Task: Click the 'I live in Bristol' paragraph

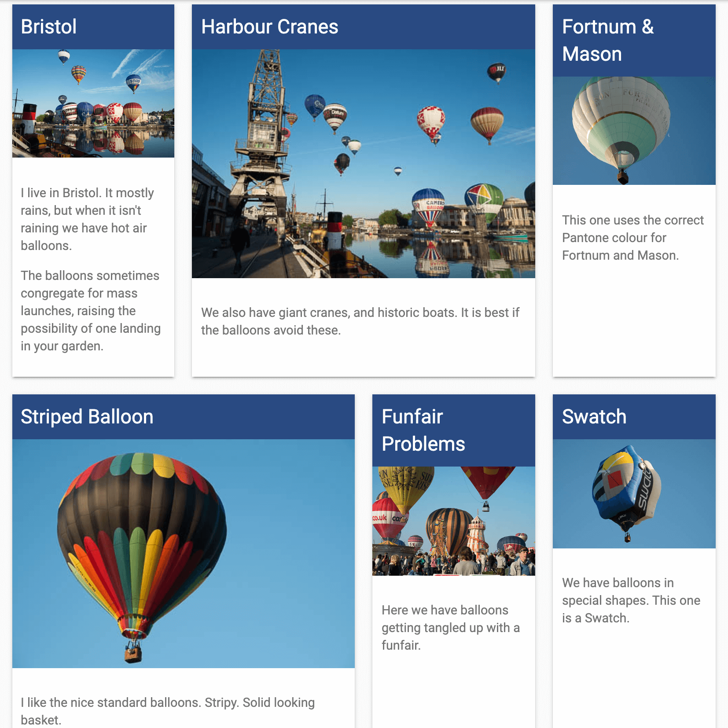Action: [x=88, y=219]
